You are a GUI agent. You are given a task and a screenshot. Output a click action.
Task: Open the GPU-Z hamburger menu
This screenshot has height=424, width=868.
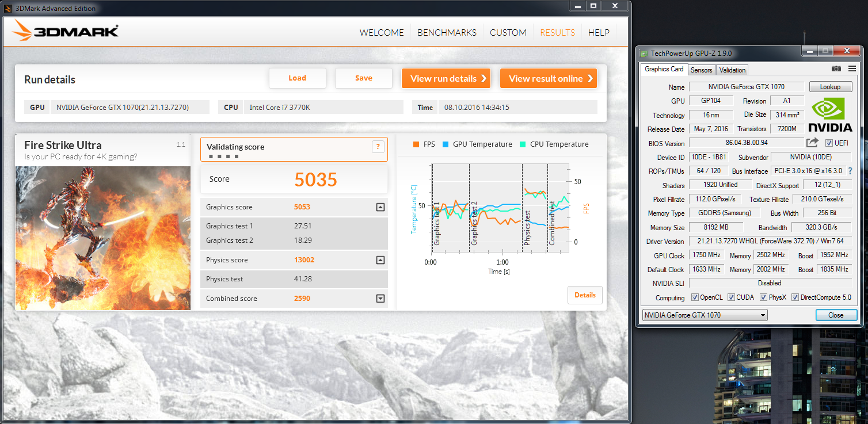pyautogui.click(x=852, y=69)
